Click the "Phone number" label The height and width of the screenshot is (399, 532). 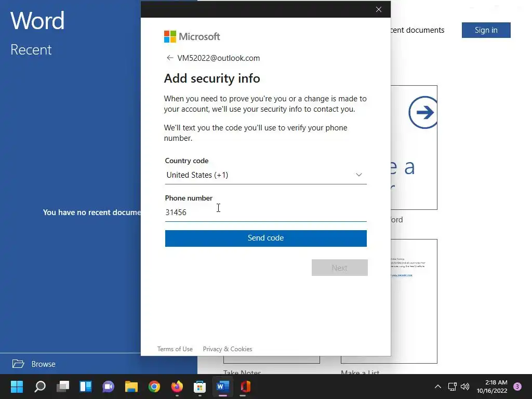coord(189,198)
